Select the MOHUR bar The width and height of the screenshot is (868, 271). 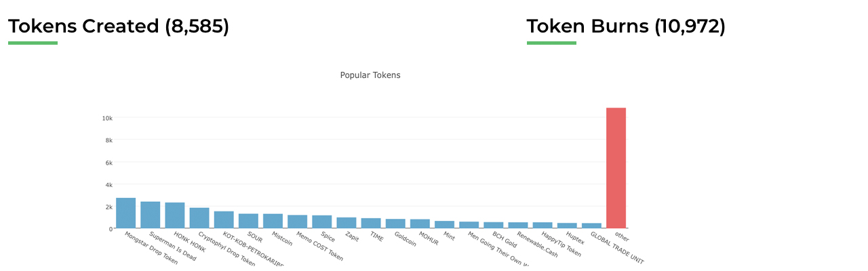[x=420, y=224]
